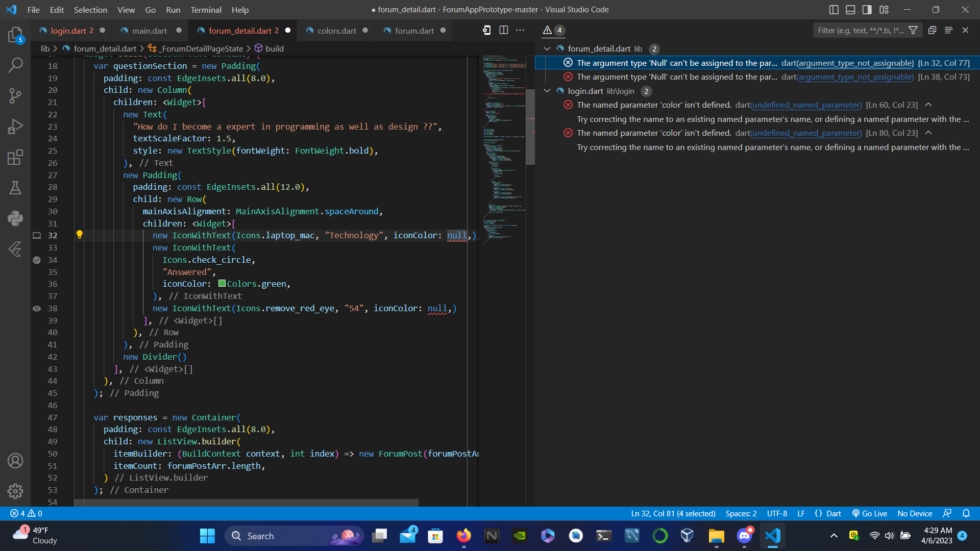Screen dimensions: 980x551
Task: Collapse all problems in the Problems panel
Action: pyautogui.click(x=949, y=30)
